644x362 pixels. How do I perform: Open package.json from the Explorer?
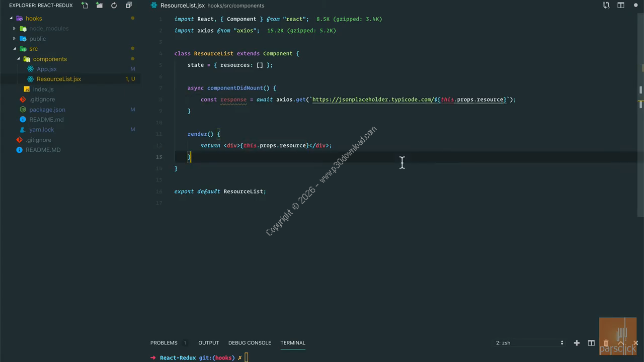(x=47, y=110)
